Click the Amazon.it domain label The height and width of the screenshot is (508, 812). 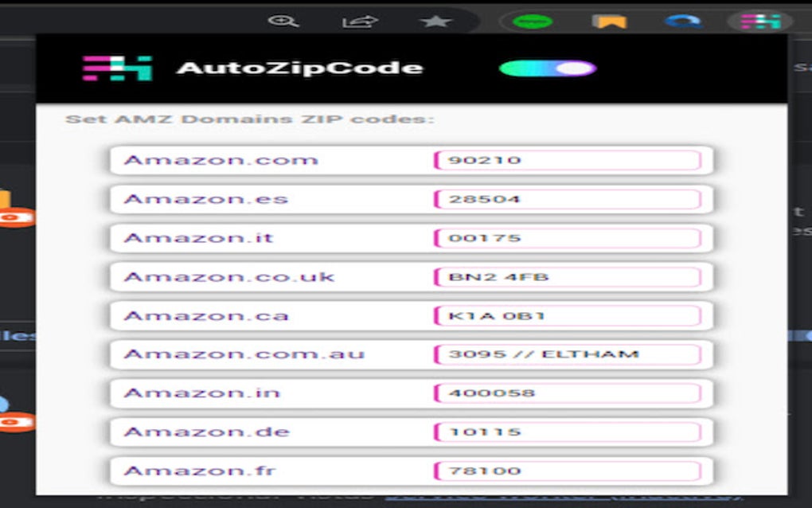[x=198, y=238]
